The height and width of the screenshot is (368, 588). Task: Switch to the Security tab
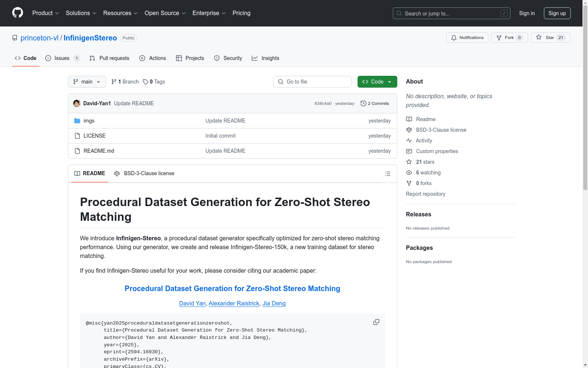[228, 58]
